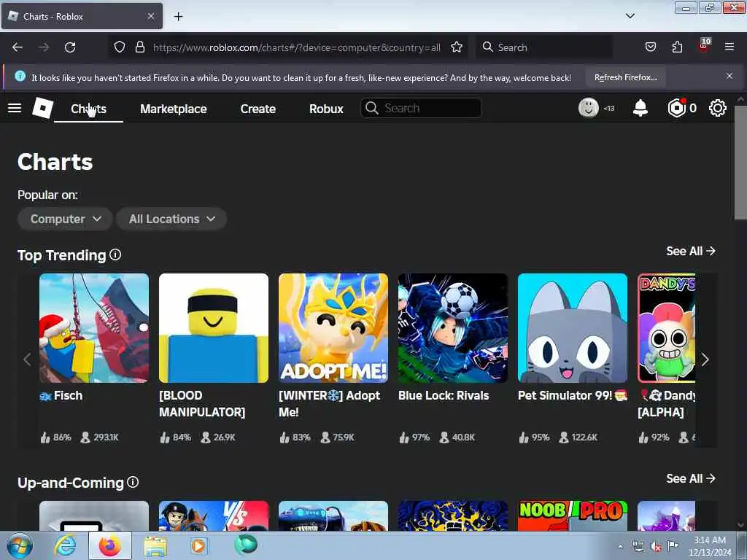Click the page vertical scrollbar thumb
Screen dimensions: 747x560
pos(740,162)
